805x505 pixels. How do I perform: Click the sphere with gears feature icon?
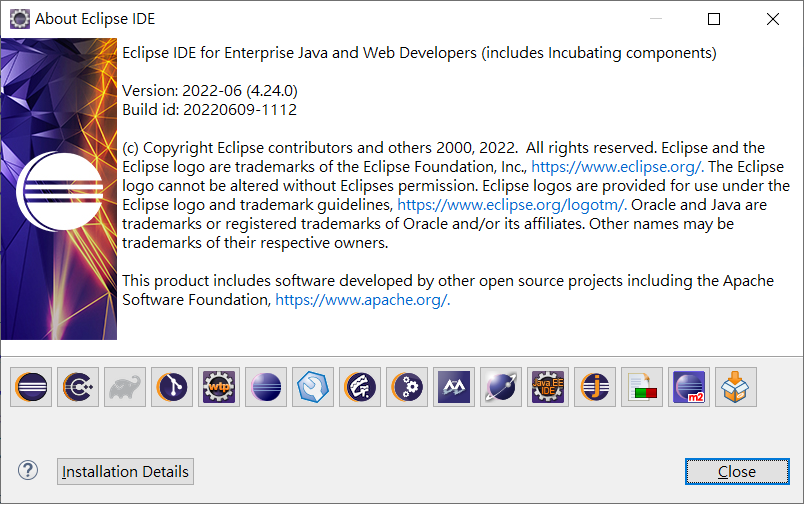tap(407, 387)
